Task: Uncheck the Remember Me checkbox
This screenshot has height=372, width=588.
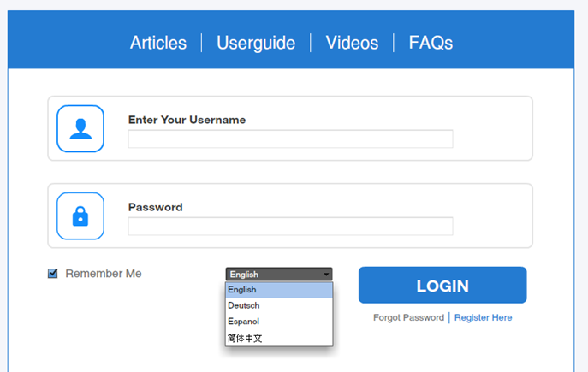Action: pos(53,274)
